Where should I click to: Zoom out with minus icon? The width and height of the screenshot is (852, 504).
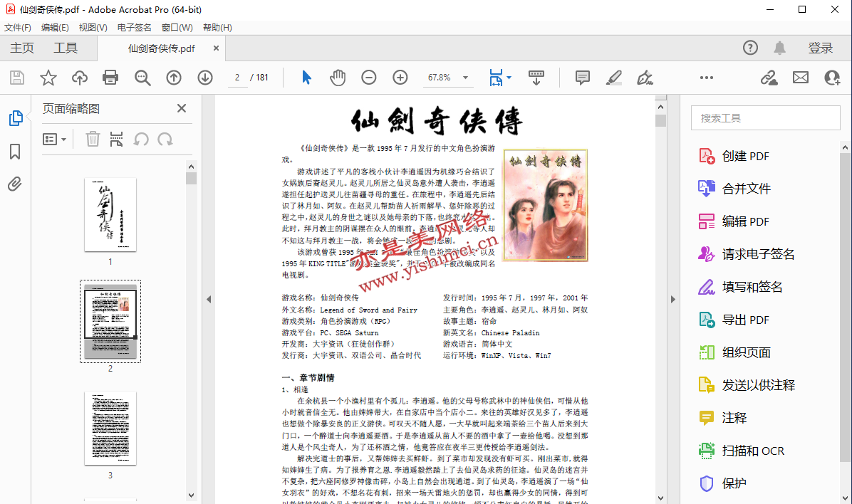tap(369, 78)
